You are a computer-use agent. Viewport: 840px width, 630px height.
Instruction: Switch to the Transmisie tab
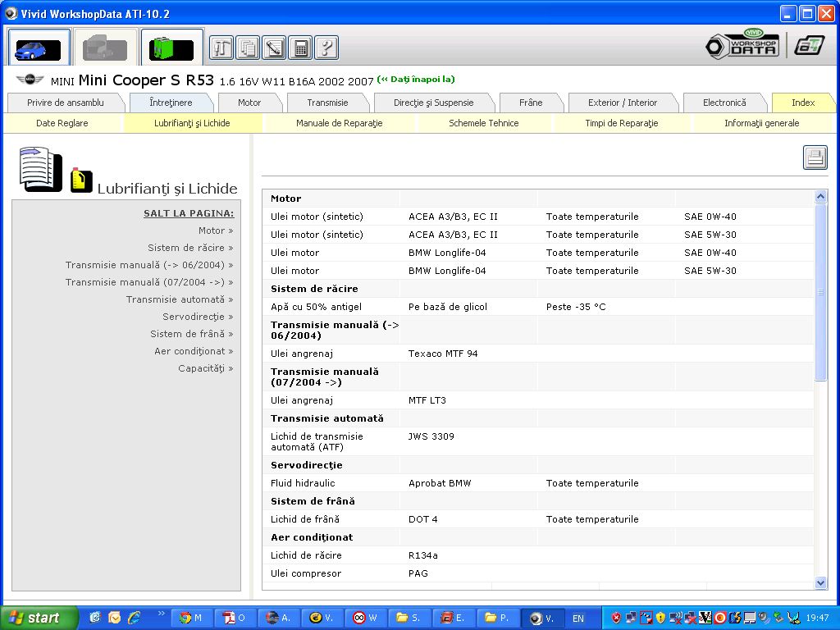(327, 103)
